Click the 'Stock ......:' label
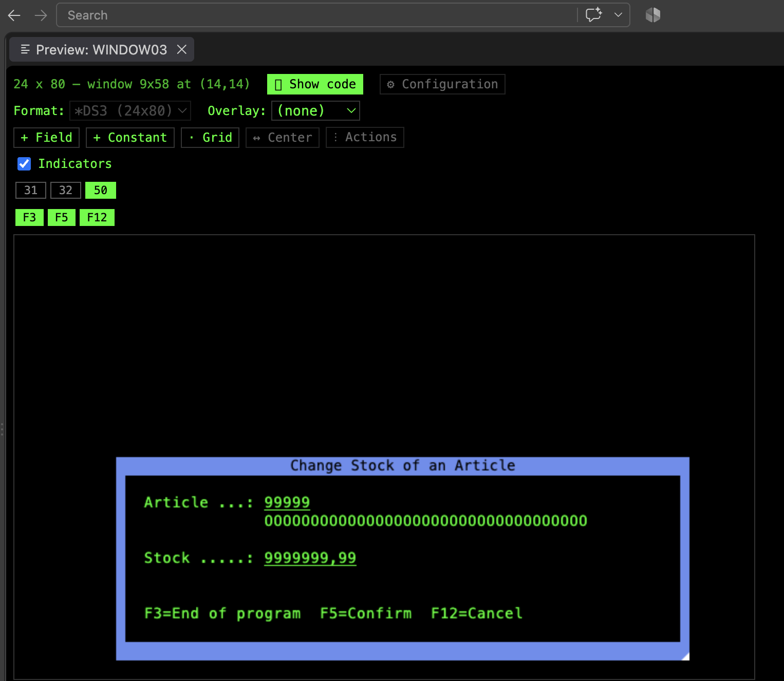This screenshot has width=784, height=681. (199, 558)
